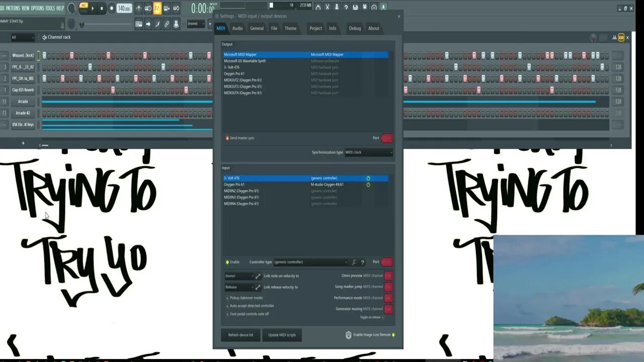644x362 pixels.
Task: Open the Controller type dropdown
Action: click(310, 262)
